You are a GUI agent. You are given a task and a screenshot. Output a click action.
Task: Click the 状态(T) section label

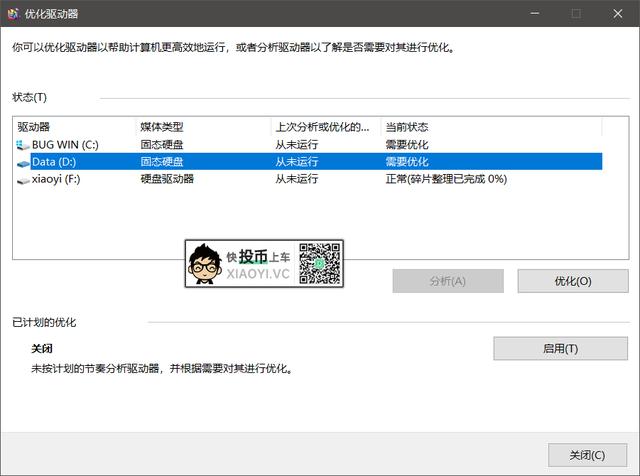(29, 97)
